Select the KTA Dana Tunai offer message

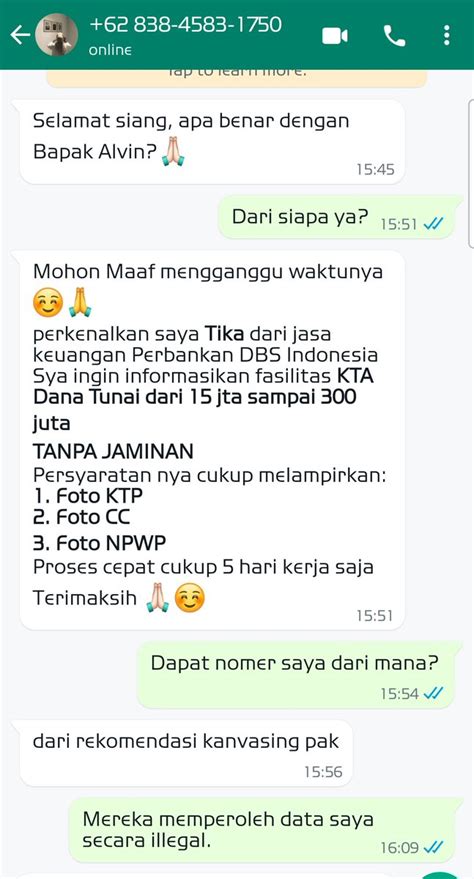pyautogui.click(x=212, y=440)
